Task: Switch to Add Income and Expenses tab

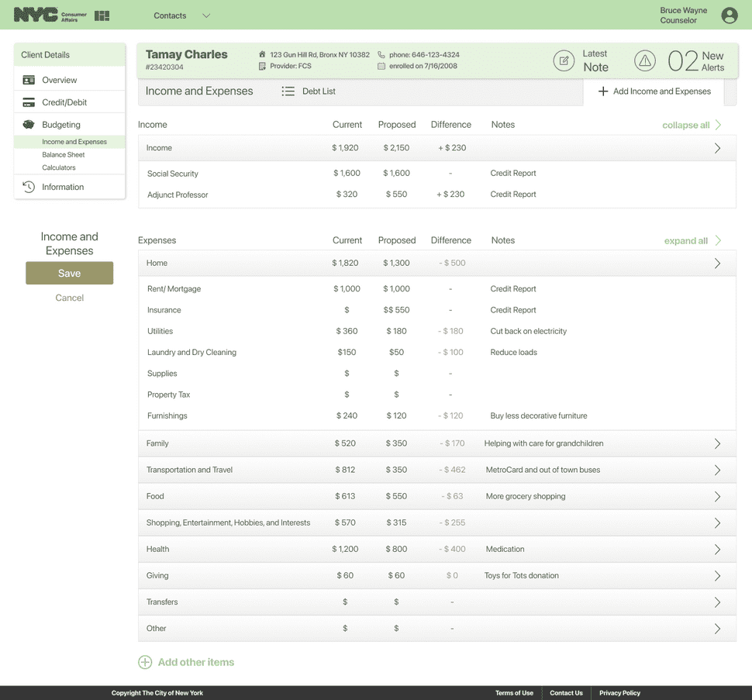Action: [x=654, y=91]
